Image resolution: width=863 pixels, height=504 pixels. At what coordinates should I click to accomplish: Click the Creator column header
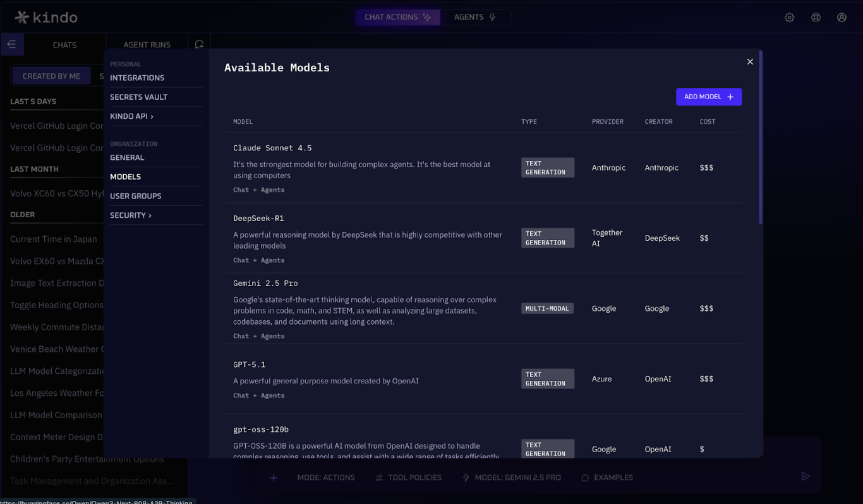pyautogui.click(x=659, y=121)
